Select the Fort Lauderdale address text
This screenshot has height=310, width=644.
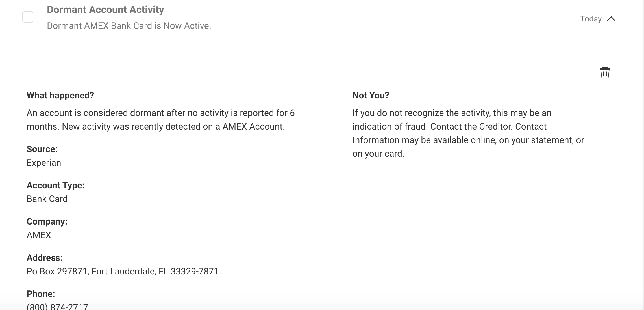point(122,271)
